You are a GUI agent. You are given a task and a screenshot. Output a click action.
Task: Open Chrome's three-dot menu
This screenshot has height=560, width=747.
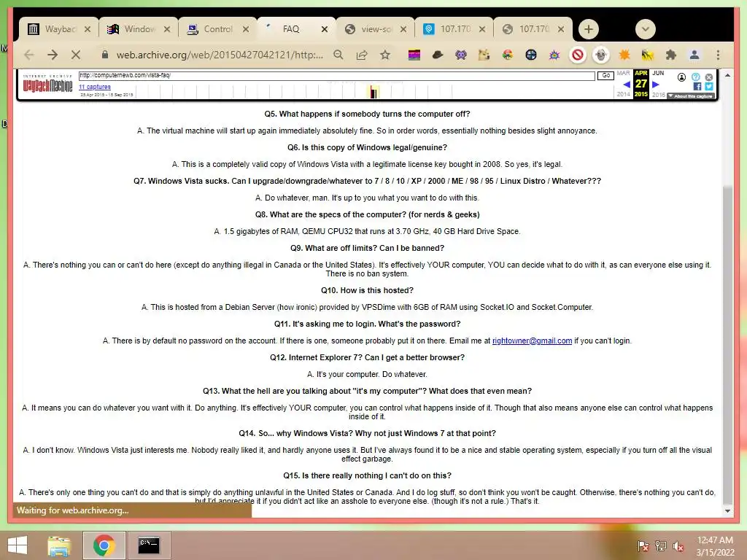[718, 55]
